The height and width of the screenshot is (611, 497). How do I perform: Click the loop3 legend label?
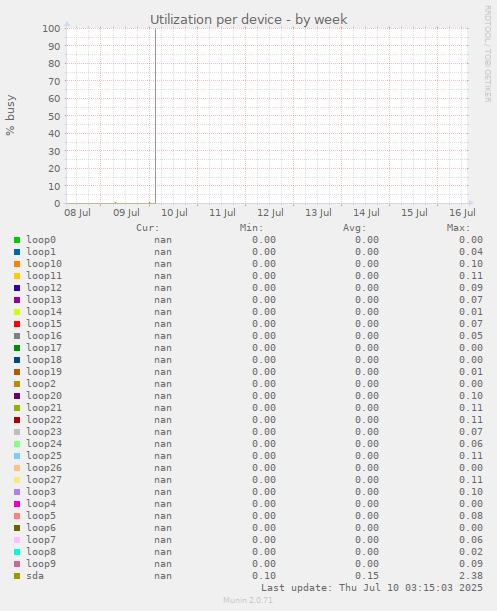(x=41, y=492)
